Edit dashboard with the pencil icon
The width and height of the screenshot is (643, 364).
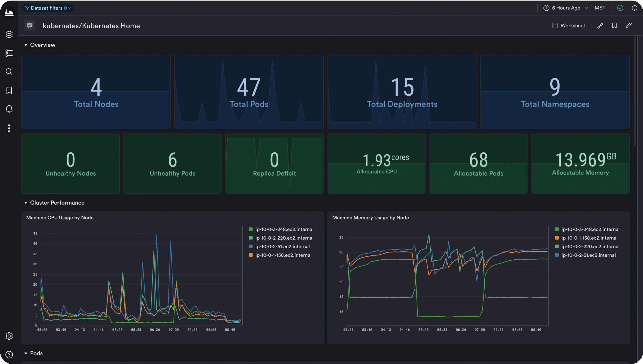[x=629, y=25]
